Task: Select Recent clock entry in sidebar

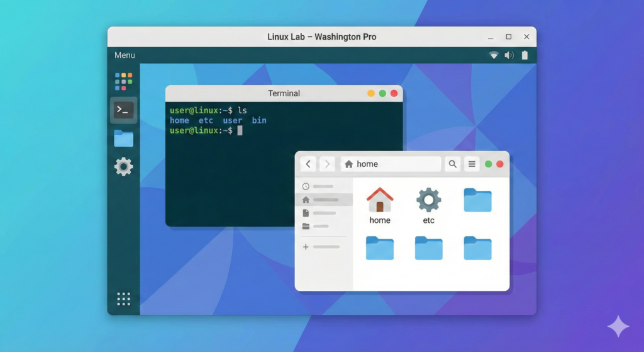Action: pos(323,186)
